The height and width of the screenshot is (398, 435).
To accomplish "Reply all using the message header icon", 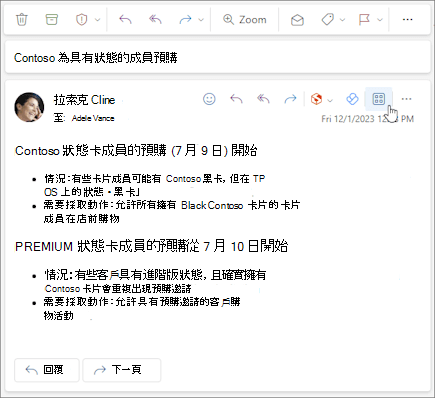I will (263, 99).
